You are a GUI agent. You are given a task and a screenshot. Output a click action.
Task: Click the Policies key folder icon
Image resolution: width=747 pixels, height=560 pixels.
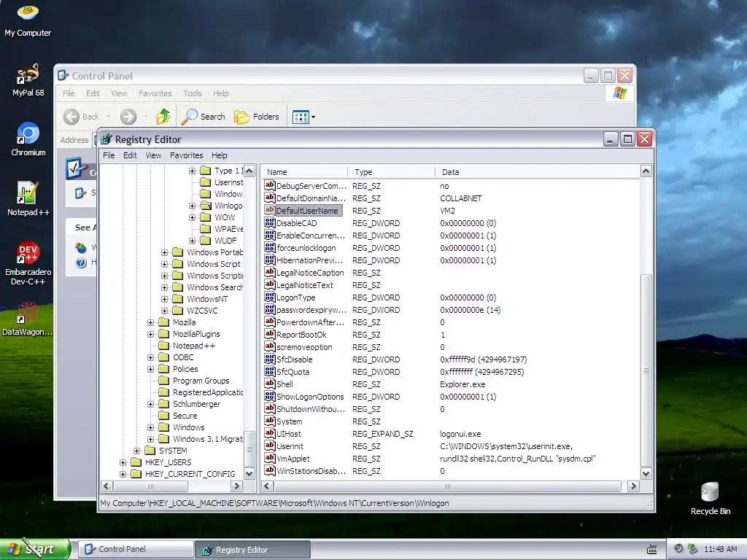[x=164, y=369]
